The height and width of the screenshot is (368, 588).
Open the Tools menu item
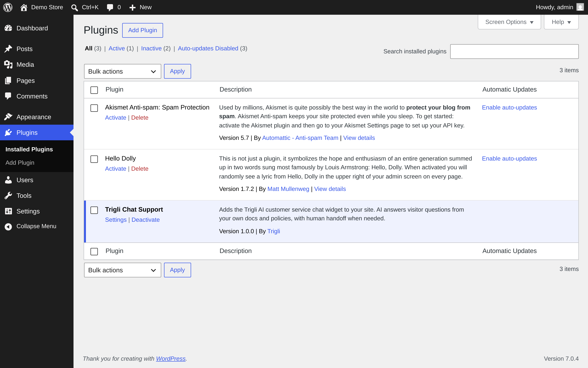click(37, 195)
